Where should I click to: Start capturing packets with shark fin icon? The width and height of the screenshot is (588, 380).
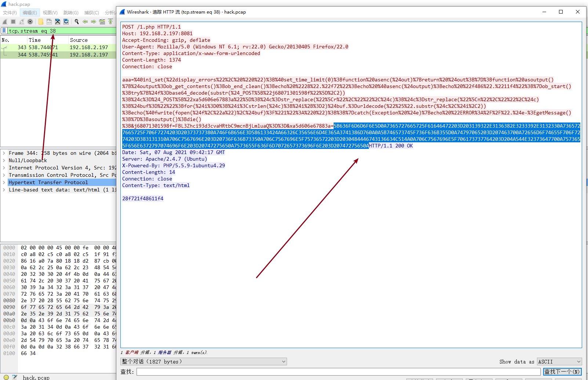5,22
